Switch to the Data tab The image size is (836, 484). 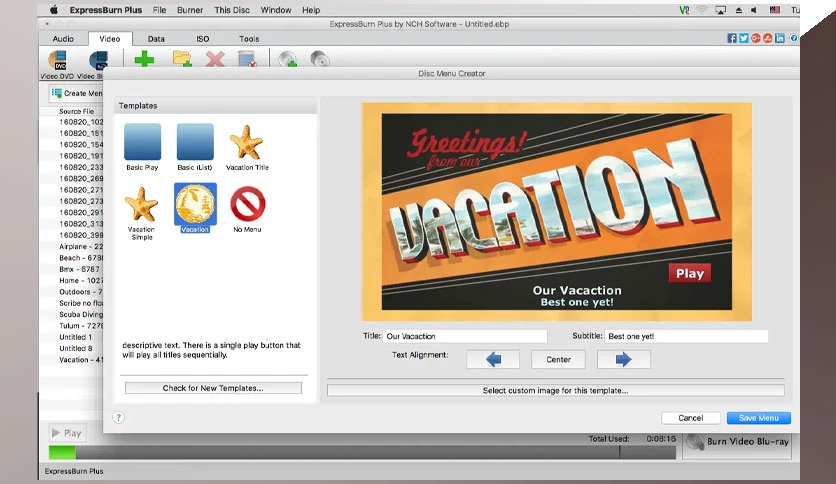click(x=156, y=38)
